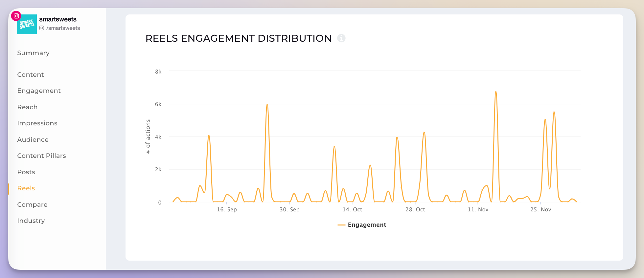Click the Reels Engagement Distribution heading
The image size is (644, 278).
point(238,38)
